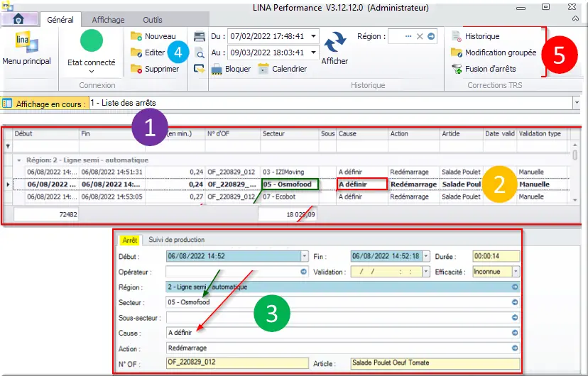Click the home icon button
This screenshot has width=588, height=376.
click(18, 19)
